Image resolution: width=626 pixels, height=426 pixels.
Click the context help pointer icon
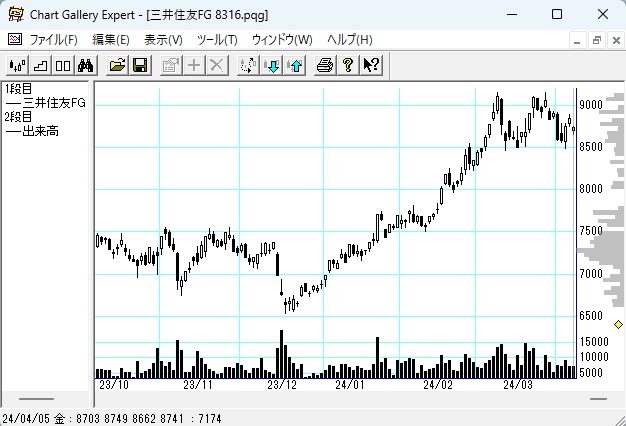371,65
